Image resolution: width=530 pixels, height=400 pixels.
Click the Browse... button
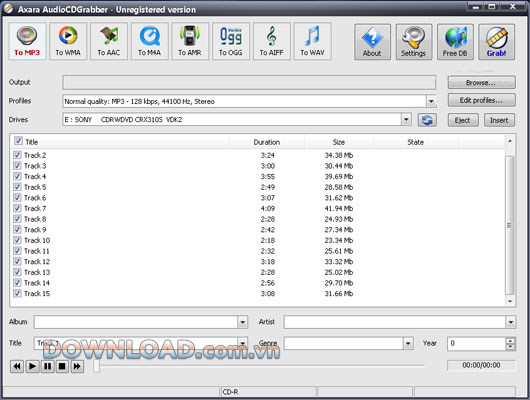[482, 83]
